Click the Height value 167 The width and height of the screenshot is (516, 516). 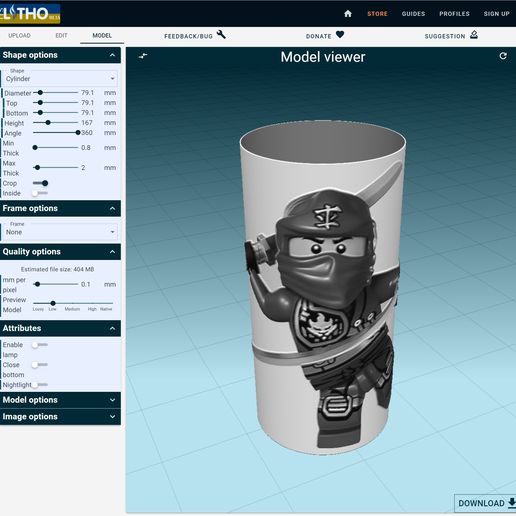[x=87, y=123]
